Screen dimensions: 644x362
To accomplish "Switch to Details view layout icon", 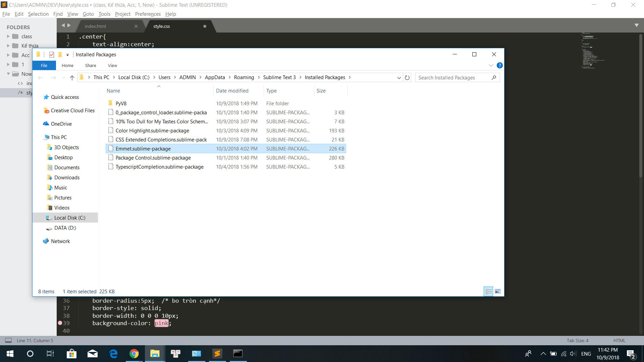I will click(x=488, y=291).
